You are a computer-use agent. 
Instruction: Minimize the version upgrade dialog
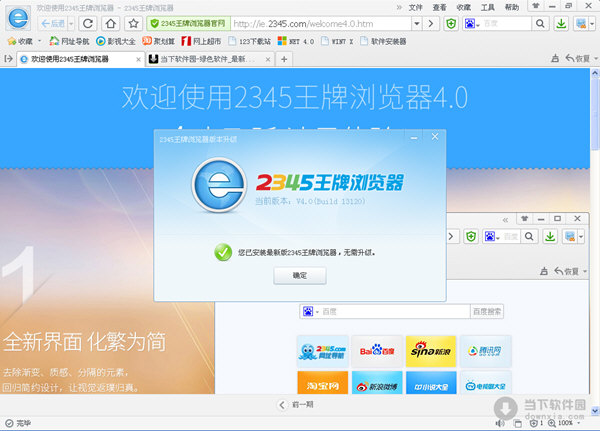[414, 137]
